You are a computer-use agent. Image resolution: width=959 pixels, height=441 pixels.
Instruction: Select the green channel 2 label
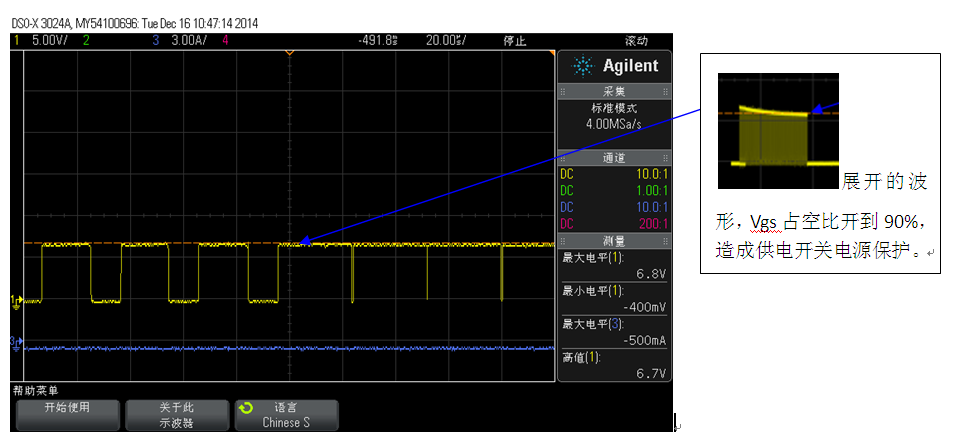tap(86, 41)
